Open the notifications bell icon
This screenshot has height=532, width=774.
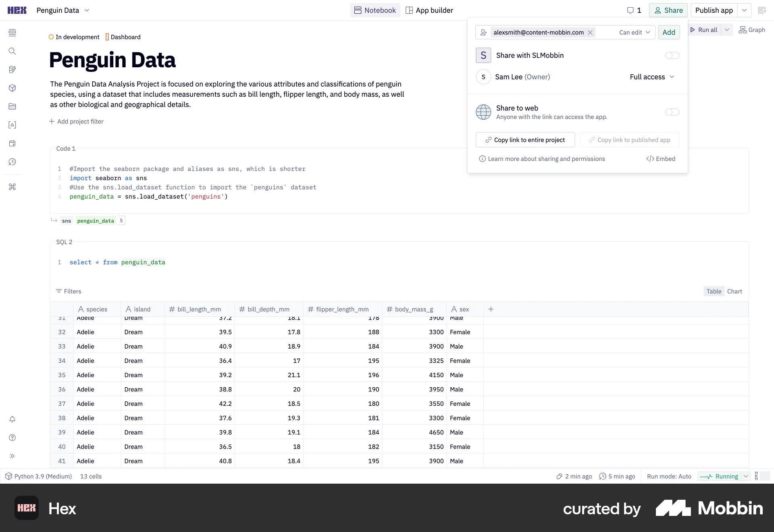click(12, 419)
